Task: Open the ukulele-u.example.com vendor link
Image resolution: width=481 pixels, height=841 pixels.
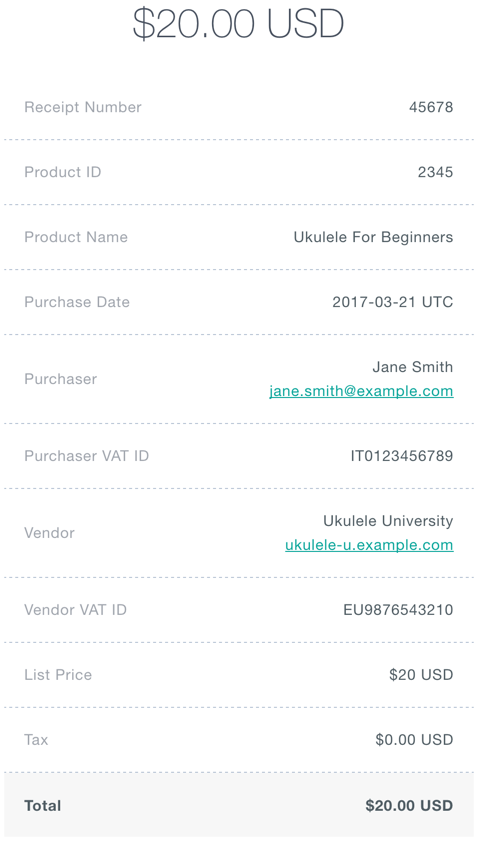Action: 369,545
